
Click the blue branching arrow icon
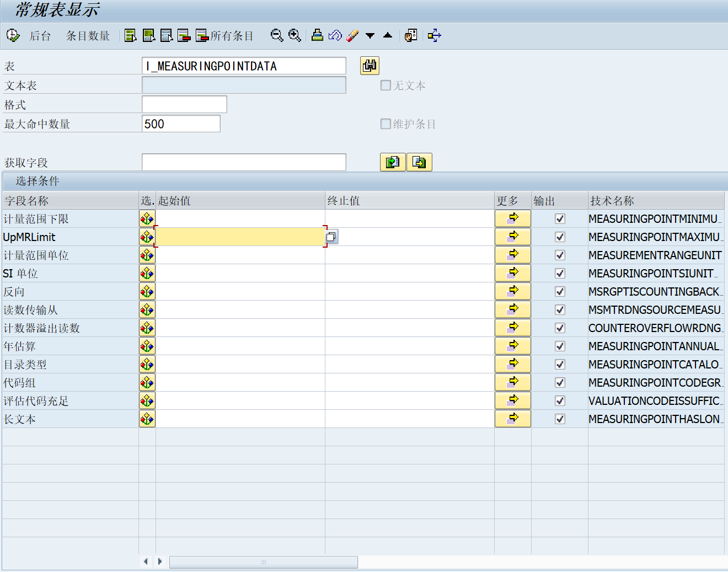point(435,36)
